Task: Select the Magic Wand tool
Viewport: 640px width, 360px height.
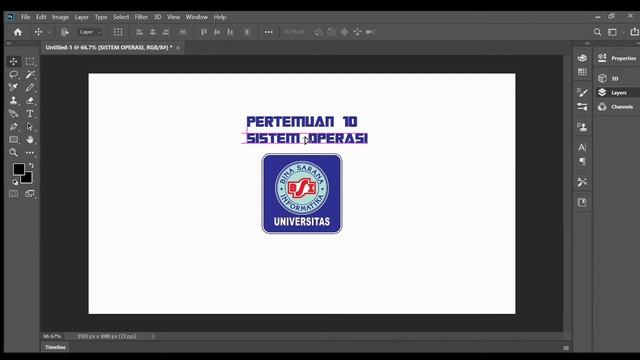Action: click(30, 74)
